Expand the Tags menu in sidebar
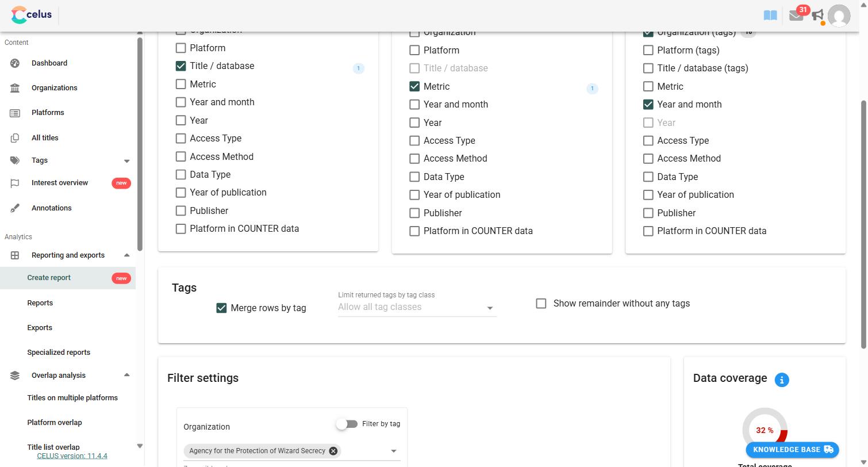Image resolution: width=868 pixels, height=467 pixels. [x=127, y=161]
